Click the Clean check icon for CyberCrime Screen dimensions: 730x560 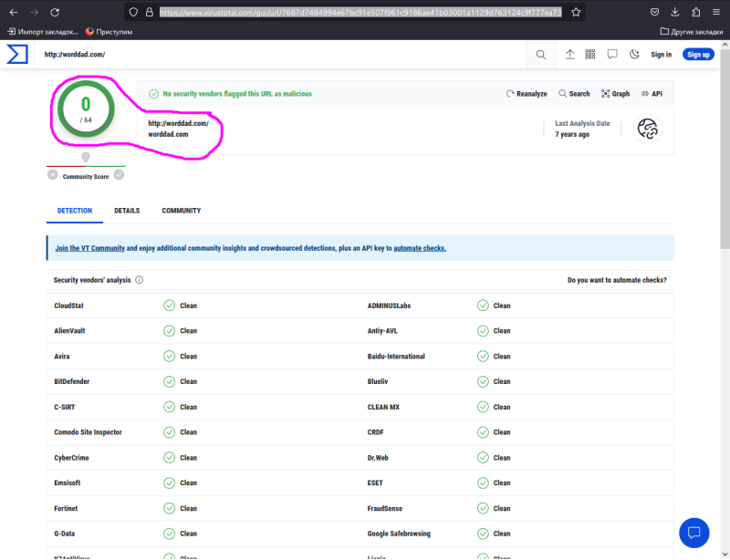tap(169, 458)
